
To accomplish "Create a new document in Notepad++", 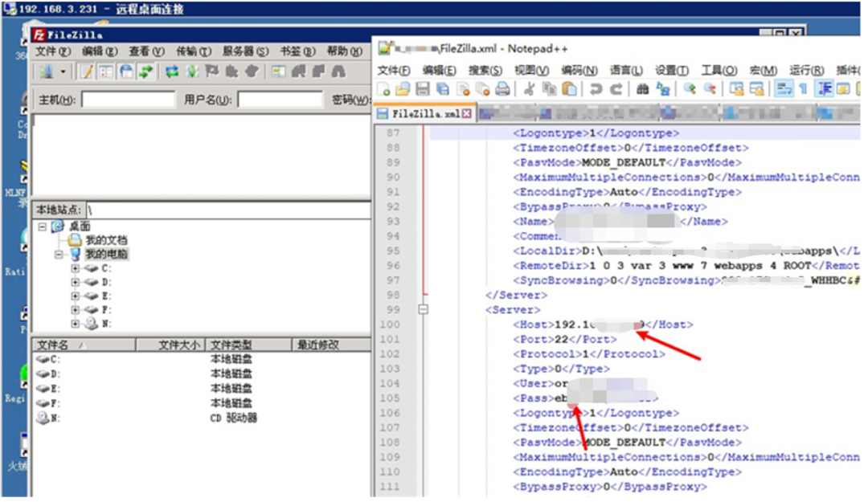I will tap(383, 88).
